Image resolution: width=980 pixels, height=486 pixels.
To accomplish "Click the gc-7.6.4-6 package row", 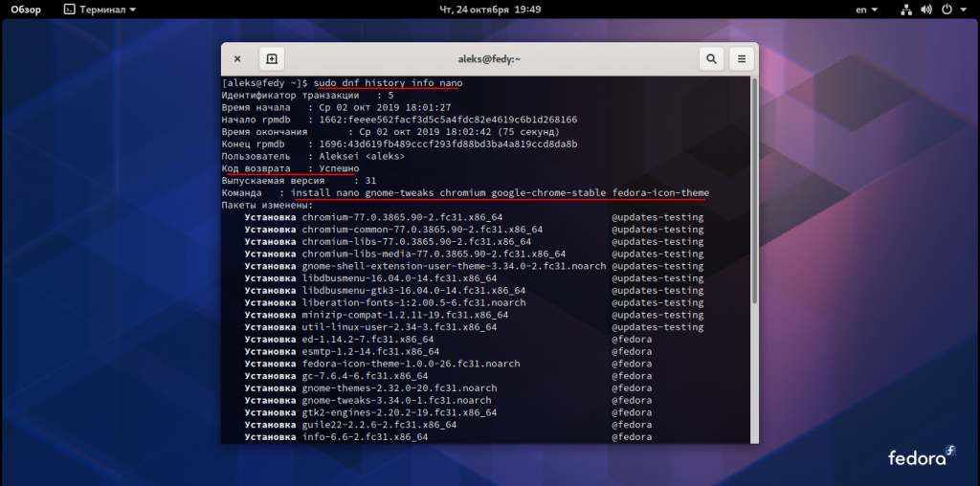I will 448,375.
